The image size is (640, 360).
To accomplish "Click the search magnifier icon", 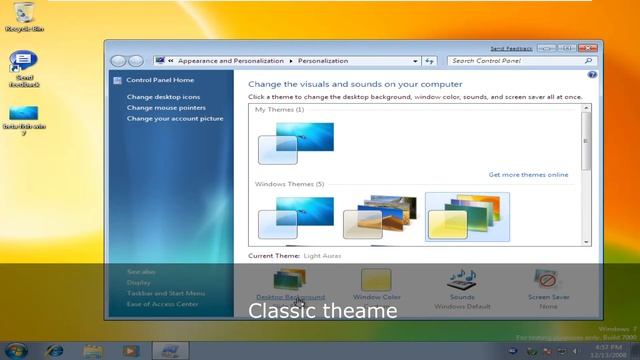I will pyautogui.click(x=588, y=61).
